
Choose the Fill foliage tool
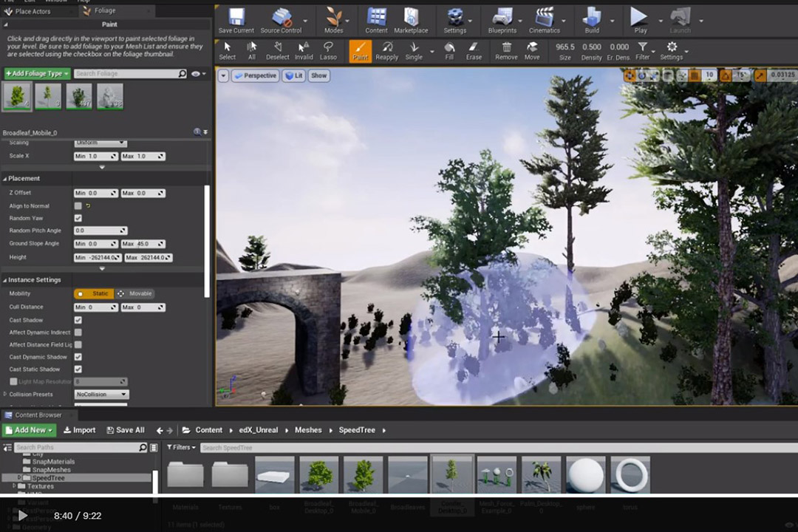pyautogui.click(x=449, y=50)
